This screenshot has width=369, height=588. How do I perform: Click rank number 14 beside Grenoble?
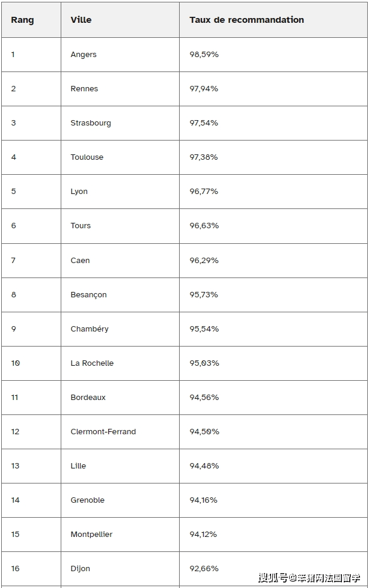(16, 500)
